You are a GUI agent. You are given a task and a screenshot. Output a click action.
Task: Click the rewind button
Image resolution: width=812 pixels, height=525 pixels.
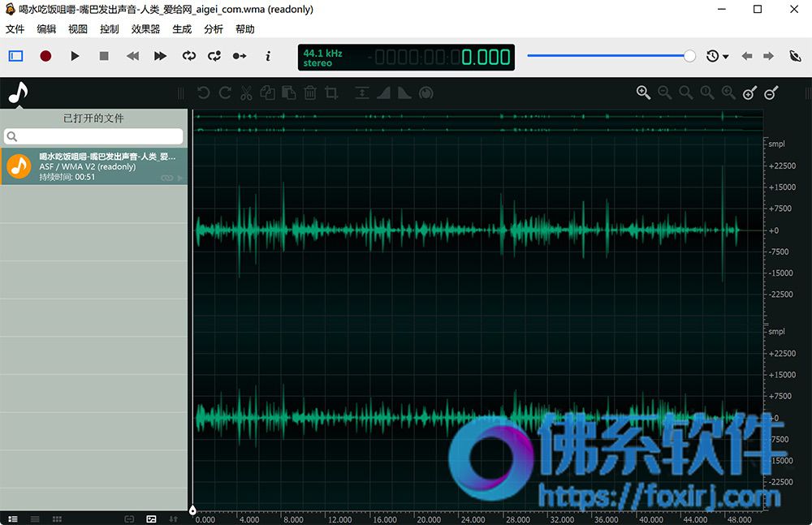pyautogui.click(x=132, y=56)
